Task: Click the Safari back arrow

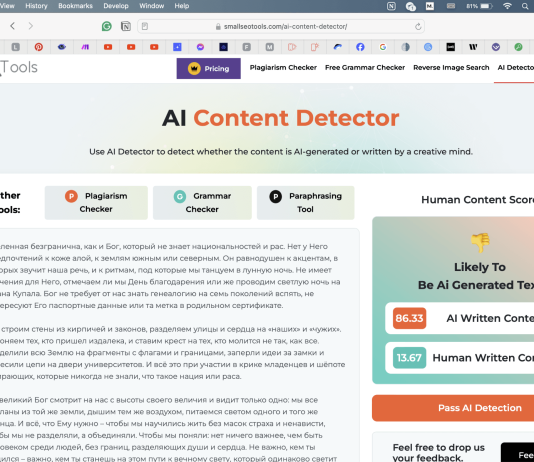Action: point(13,26)
